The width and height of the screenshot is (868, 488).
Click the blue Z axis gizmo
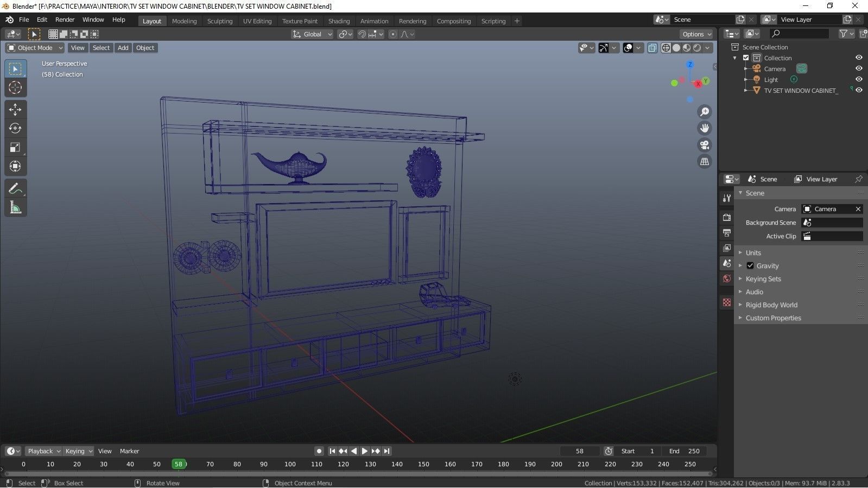tap(690, 64)
